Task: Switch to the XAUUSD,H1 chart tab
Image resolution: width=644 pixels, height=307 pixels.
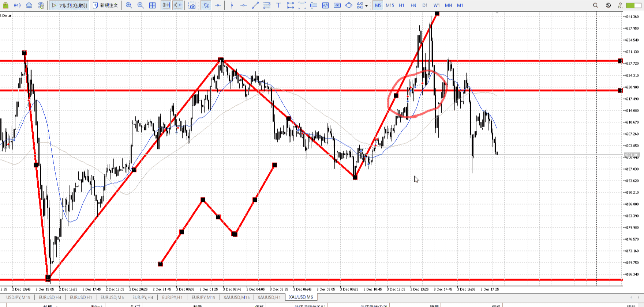Action: 269,297
